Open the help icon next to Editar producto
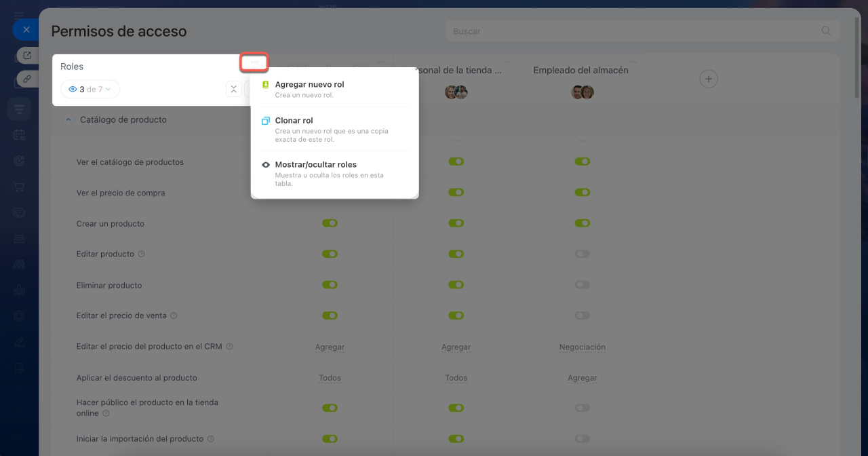Viewport: 868px width, 456px height. [x=142, y=254]
